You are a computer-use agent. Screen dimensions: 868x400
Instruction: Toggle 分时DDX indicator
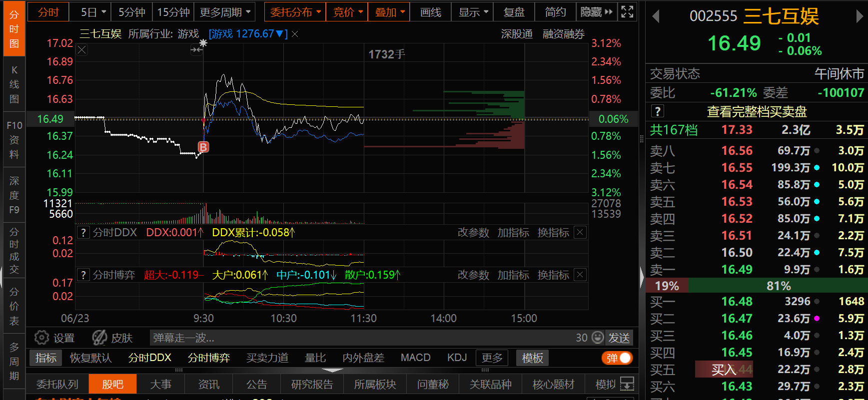coord(150,358)
